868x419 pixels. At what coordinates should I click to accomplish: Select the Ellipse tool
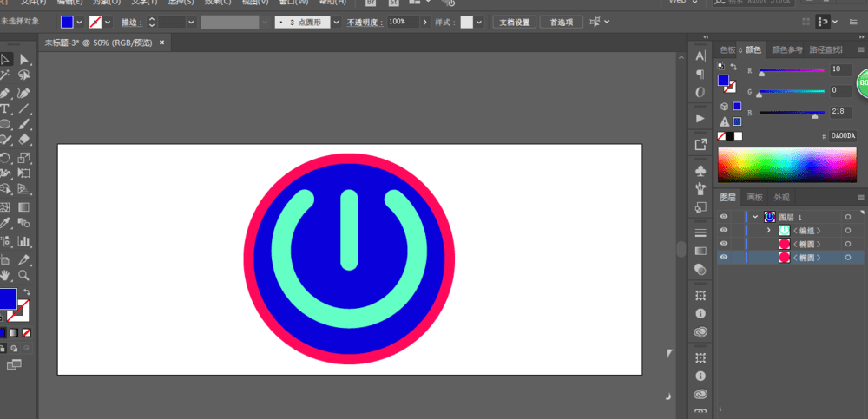[5, 125]
